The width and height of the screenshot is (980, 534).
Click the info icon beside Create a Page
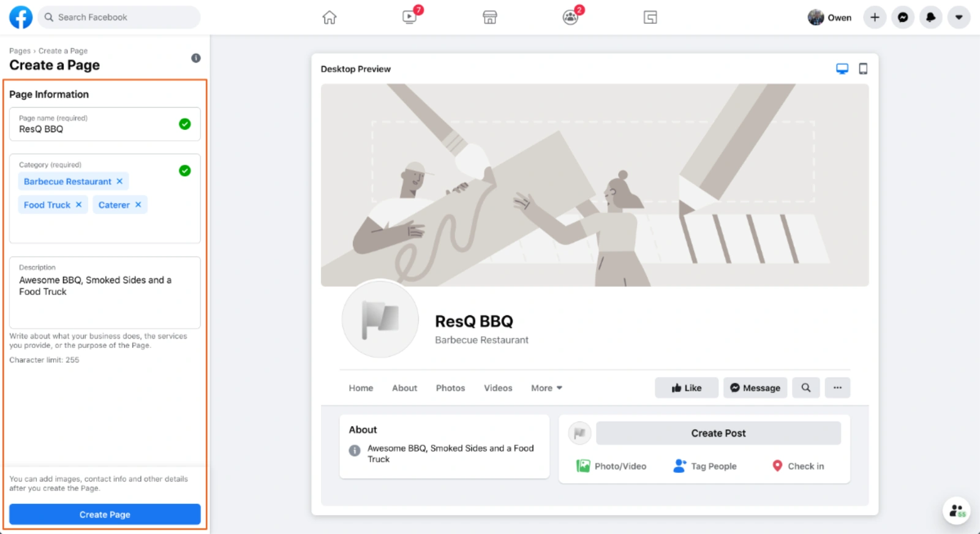[196, 58]
